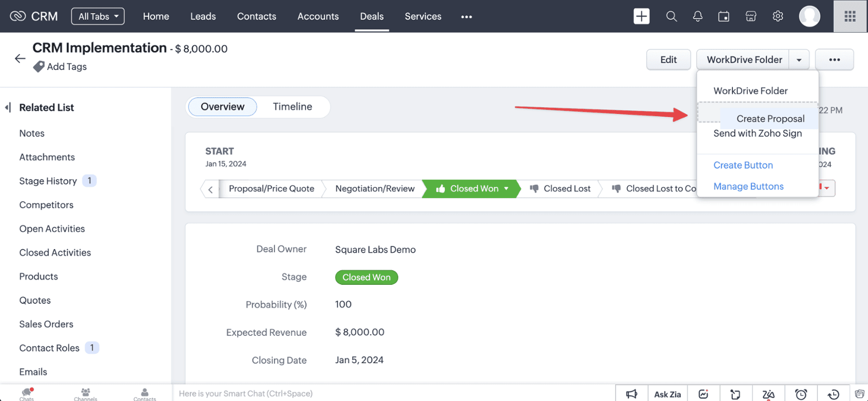This screenshot has height=401, width=868.
Task: Open Emails in the Related List
Action: click(x=33, y=372)
